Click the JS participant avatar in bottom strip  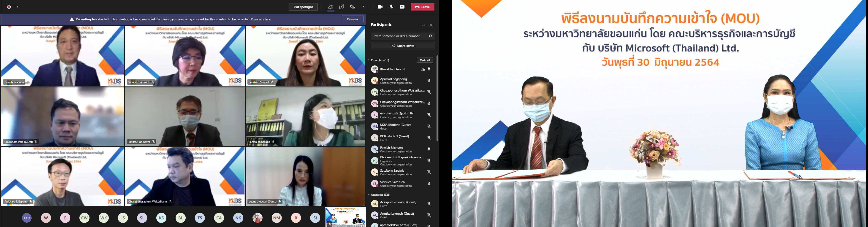click(123, 218)
